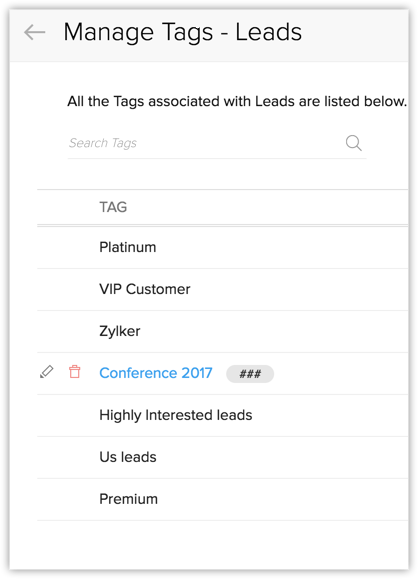
Task: Select the Platinum tag row
Action: (223, 247)
